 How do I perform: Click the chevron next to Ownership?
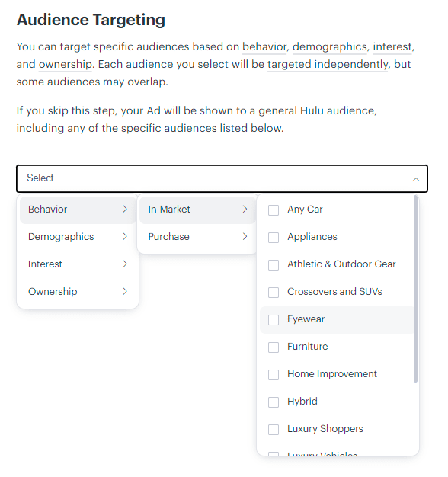(x=125, y=291)
